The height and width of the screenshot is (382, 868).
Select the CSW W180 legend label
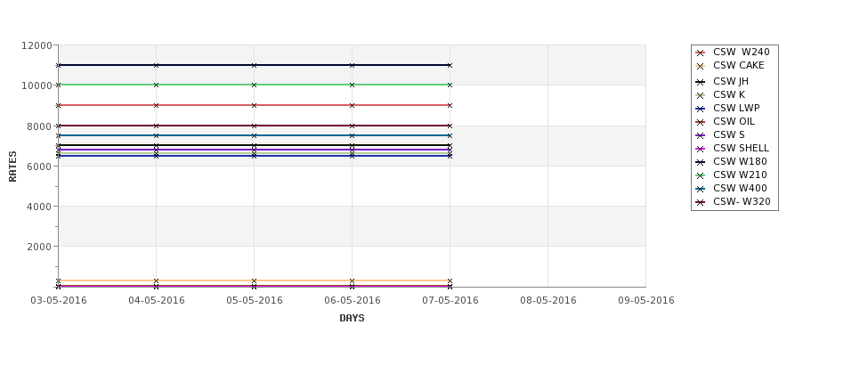[740, 162]
